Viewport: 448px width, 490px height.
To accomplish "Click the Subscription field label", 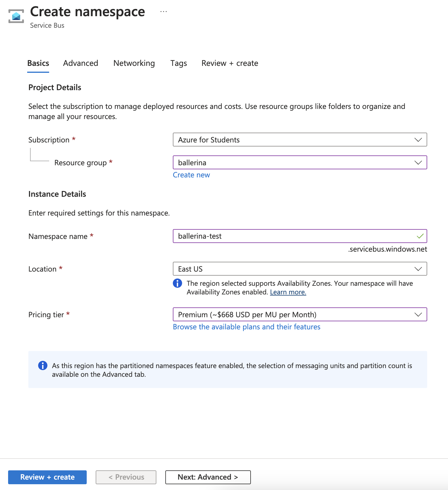I will click(x=49, y=140).
